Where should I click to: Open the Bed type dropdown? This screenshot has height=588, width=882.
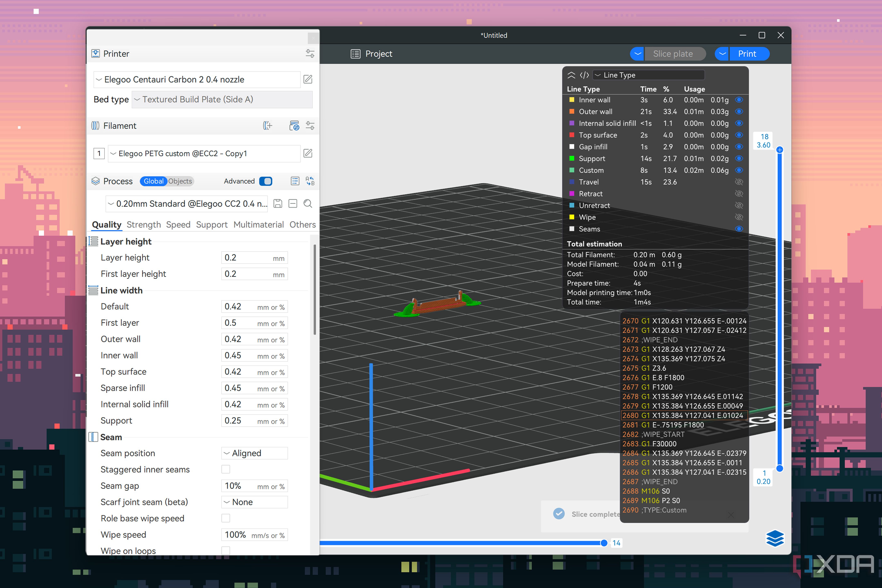[222, 99]
